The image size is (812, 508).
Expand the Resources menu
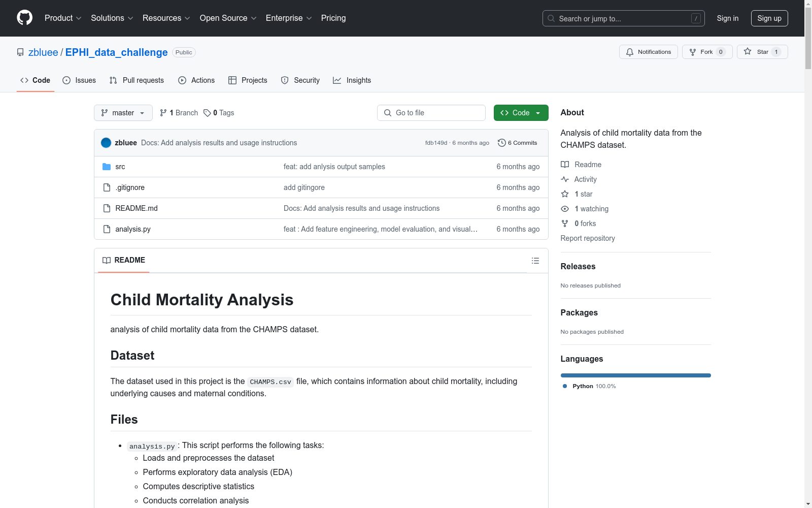[x=166, y=18]
